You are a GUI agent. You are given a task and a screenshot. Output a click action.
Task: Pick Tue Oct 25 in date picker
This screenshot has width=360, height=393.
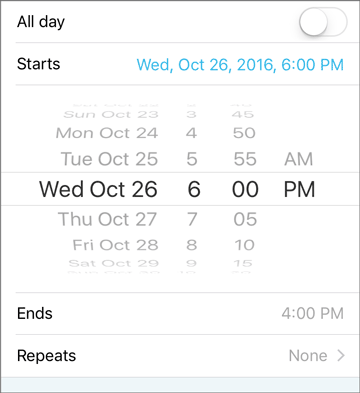coord(109,159)
